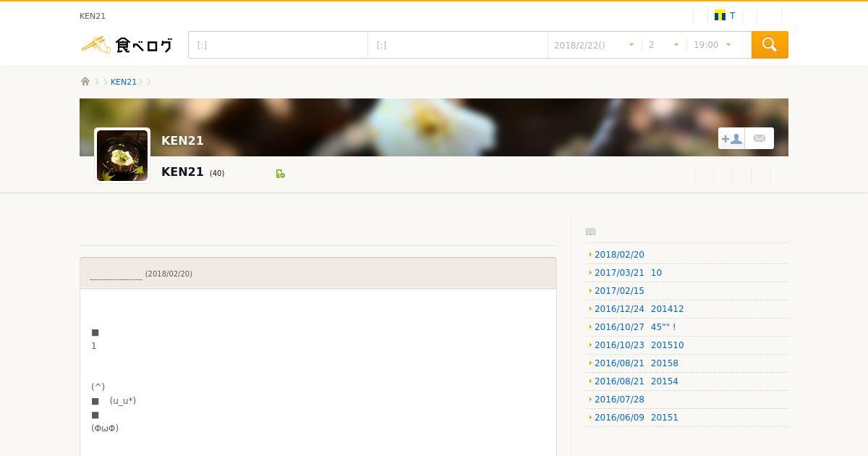Image resolution: width=868 pixels, height=456 pixels.
Task: Open sidebar entry 2016/06/09 20151
Action: coord(637,418)
